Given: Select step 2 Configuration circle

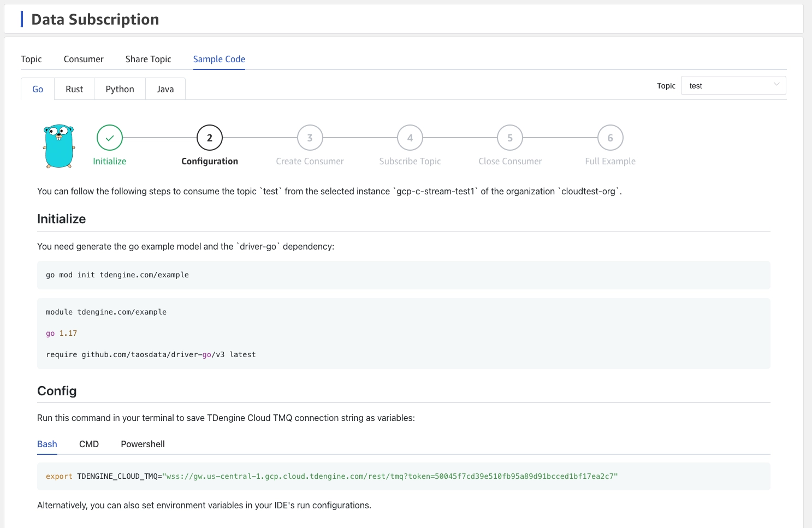Looking at the screenshot, I should tap(210, 138).
